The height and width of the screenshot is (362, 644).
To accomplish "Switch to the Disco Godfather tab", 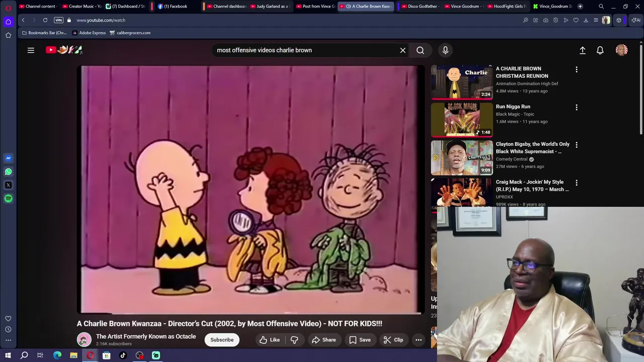I will coord(420,6).
